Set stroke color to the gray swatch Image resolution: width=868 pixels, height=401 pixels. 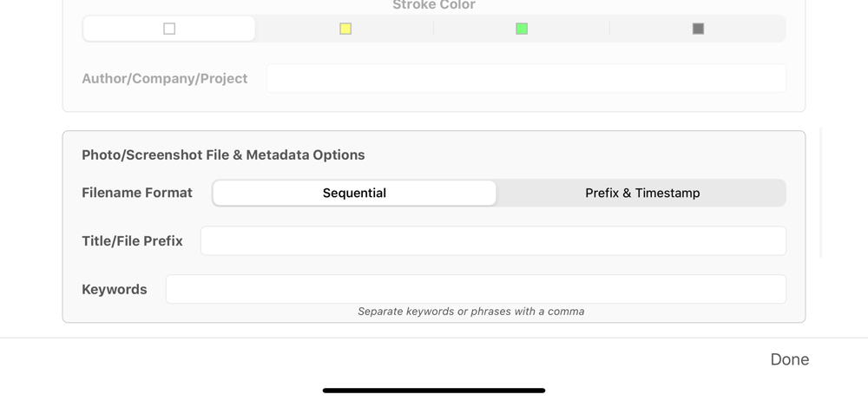click(698, 29)
